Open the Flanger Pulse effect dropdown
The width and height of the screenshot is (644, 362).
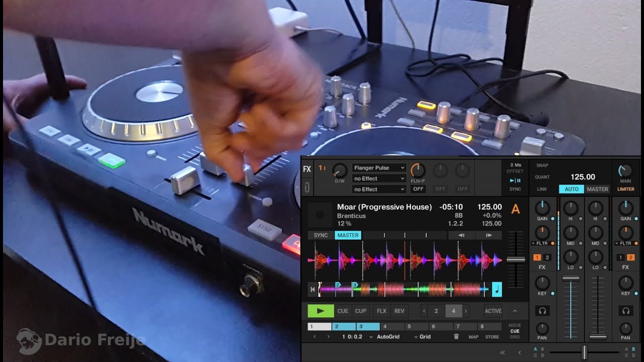[379, 168]
